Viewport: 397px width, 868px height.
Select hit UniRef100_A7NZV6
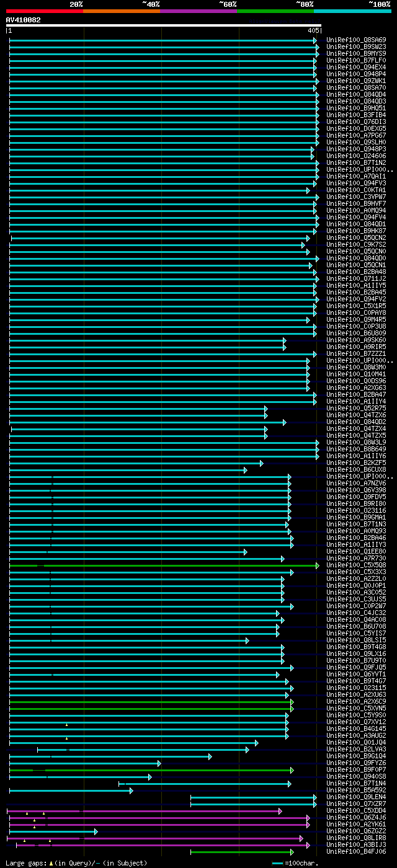point(356,484)
